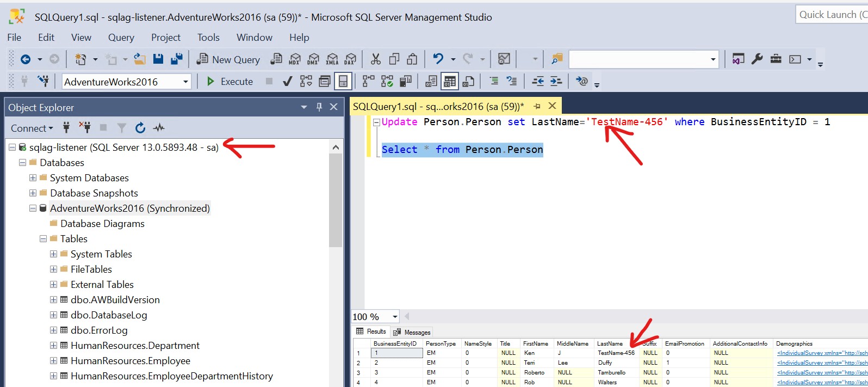Select Results to File mode
The height and width of the screenshot is (387, 868).
pos(468,82)
